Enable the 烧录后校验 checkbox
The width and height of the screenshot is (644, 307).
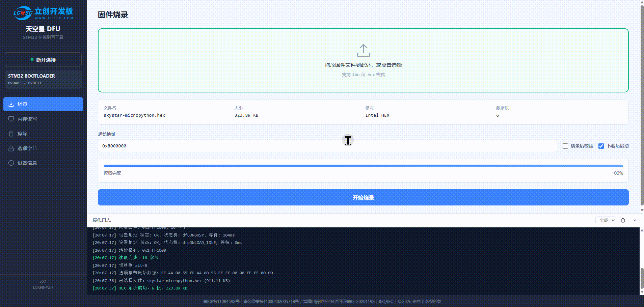[x=565, y=146]
